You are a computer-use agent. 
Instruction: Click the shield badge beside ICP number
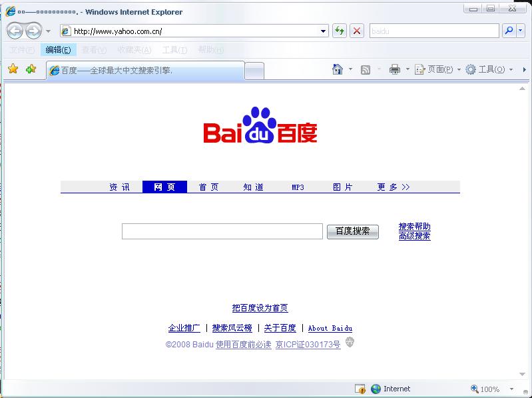click(350, 342)
